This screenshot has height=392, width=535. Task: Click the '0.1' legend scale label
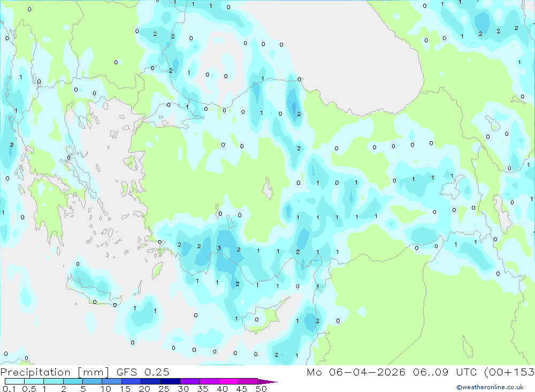coord(9,389)
